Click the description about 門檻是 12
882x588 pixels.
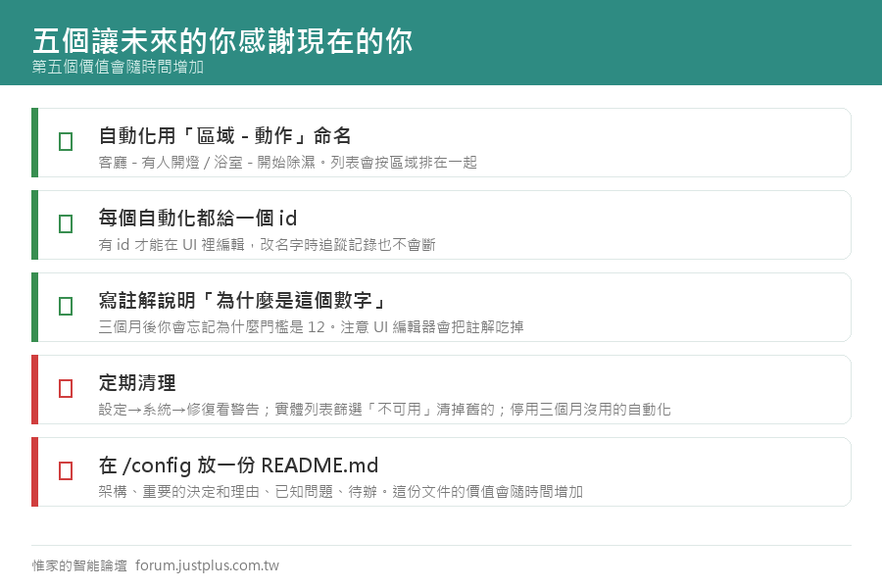[x=311, y=327]
